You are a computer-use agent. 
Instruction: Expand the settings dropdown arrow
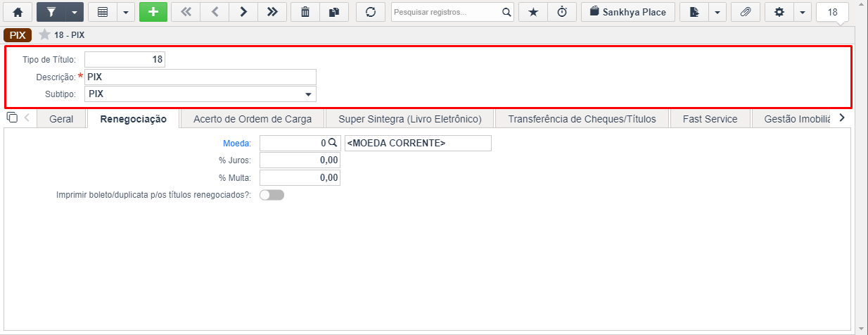(803, 12)
